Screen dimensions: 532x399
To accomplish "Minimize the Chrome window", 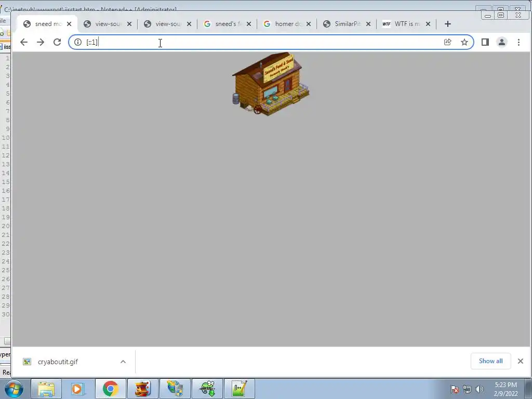I will click(x=487, y=15).
